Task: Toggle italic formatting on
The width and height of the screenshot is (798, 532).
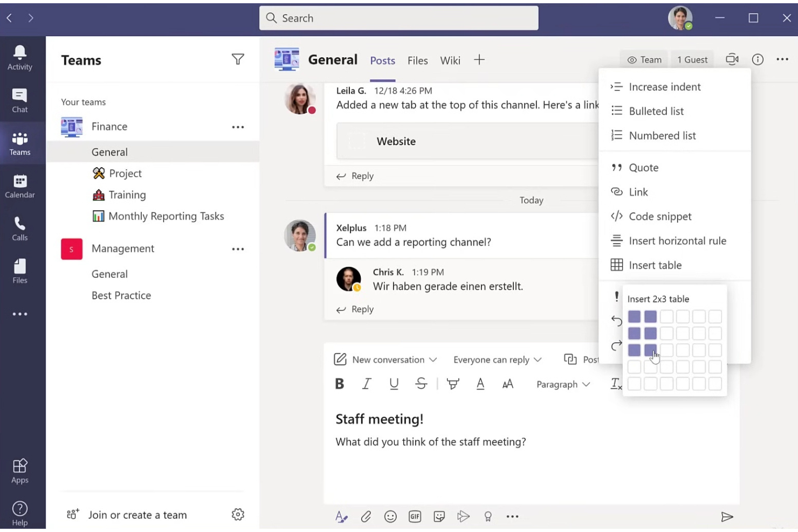Action: (366, 384)
